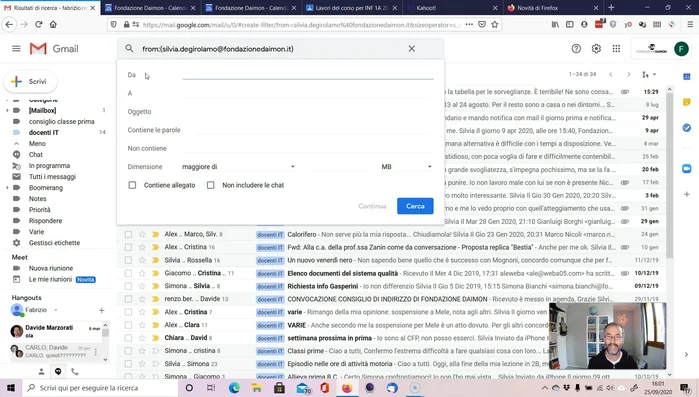Open the Gmail help question mark icon
699x397 pixels.
[x=576, y=49]
